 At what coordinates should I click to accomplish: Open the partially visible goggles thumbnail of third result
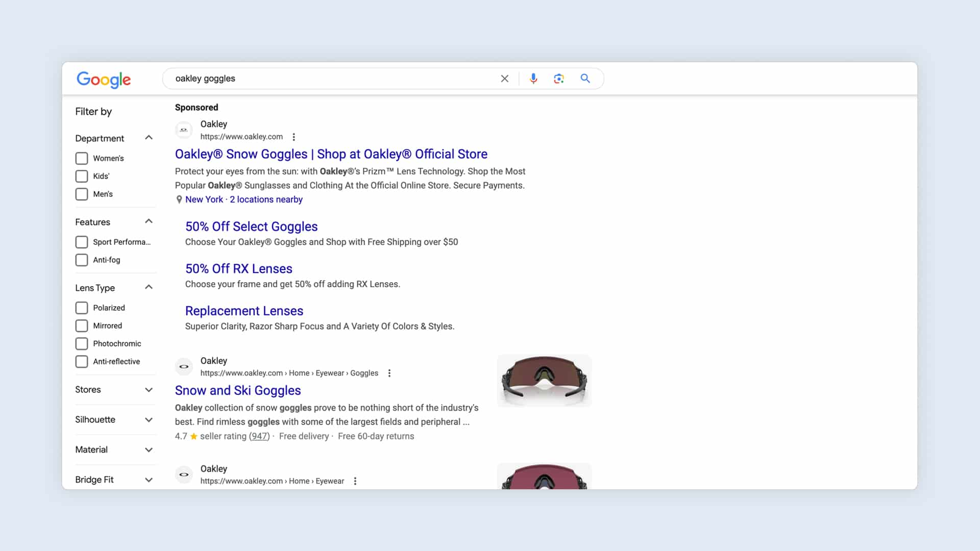click(544, 476)
